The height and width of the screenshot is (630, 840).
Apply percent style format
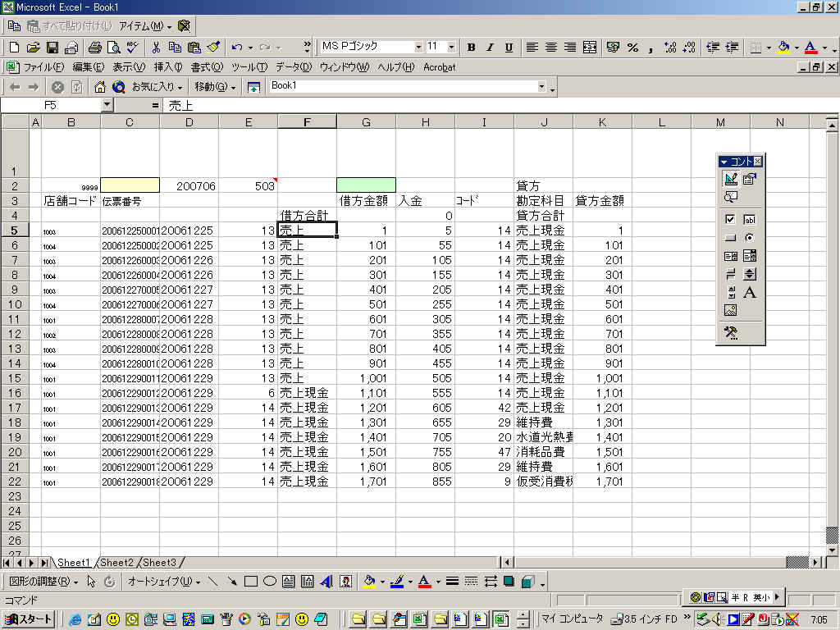coord(632,47)
